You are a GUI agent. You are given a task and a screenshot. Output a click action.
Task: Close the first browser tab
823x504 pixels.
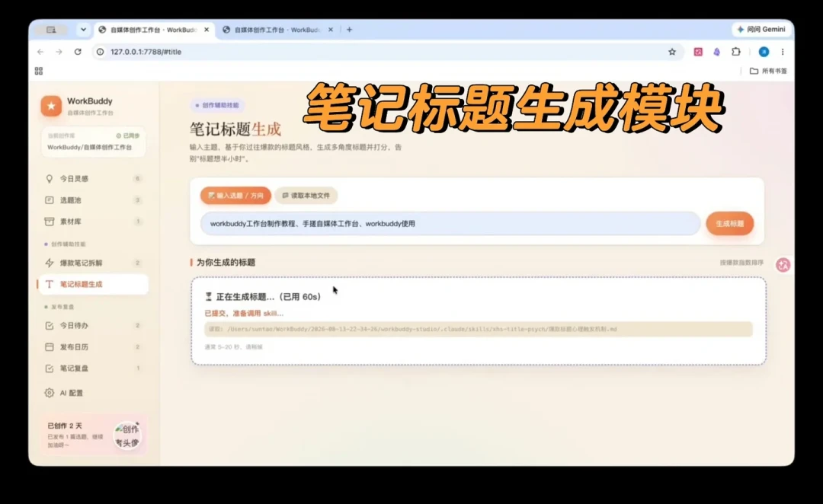tap(207, 30)
